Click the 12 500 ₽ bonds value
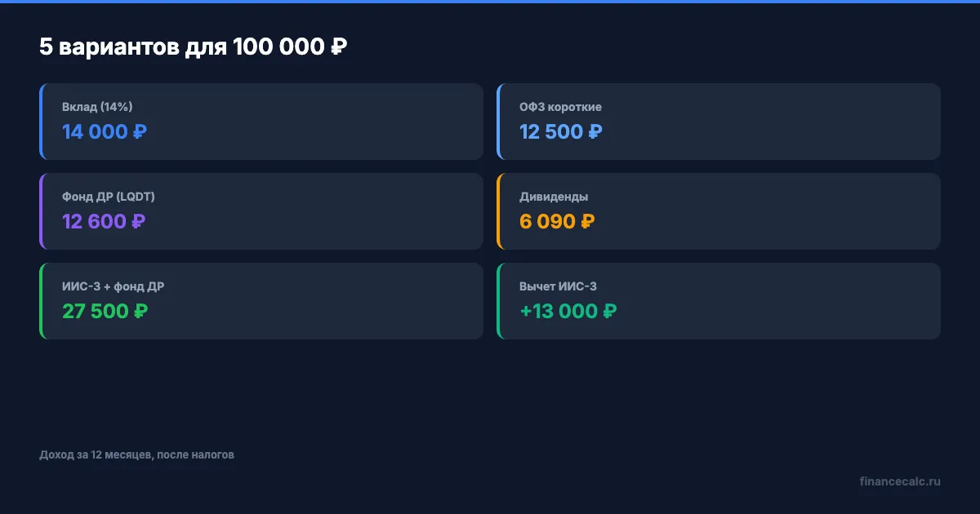Screen dimensions: 980x514 pos(560,131)
